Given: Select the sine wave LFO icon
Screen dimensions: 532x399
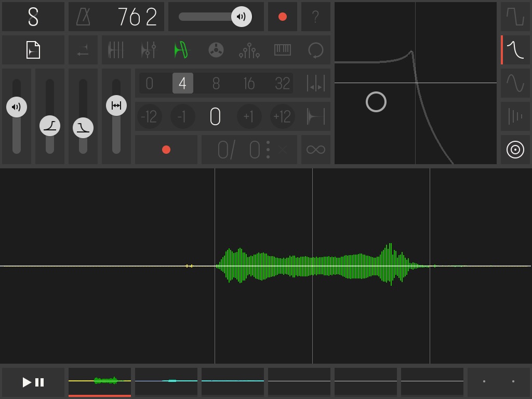Looking at the screenshot, I should point(515,83).
